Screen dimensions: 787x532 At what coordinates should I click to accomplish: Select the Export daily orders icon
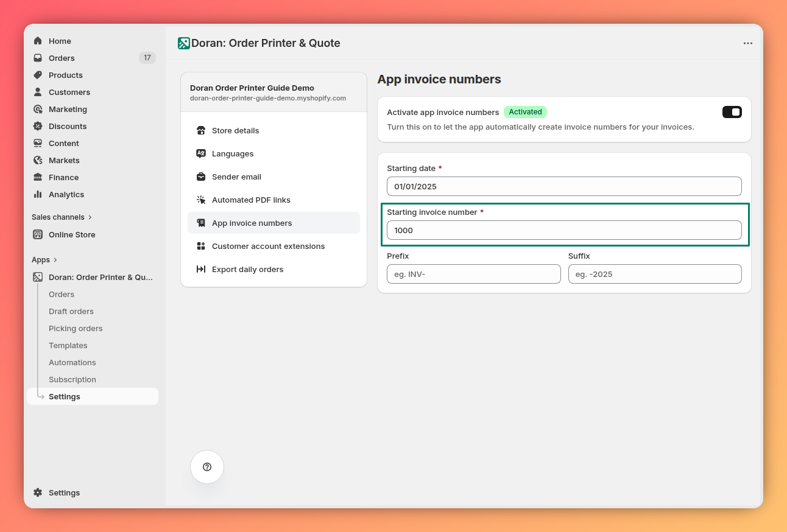point(201,269)
